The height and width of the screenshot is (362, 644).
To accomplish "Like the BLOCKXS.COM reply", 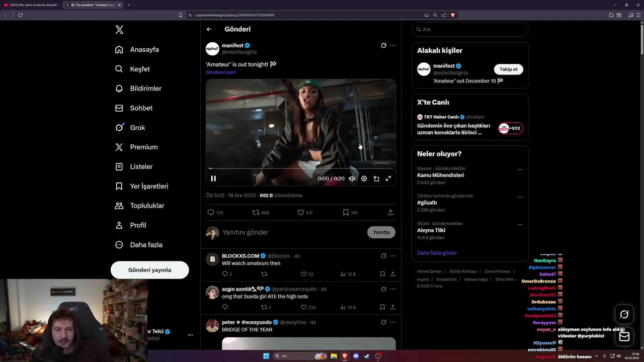I will tap(307, 274).
